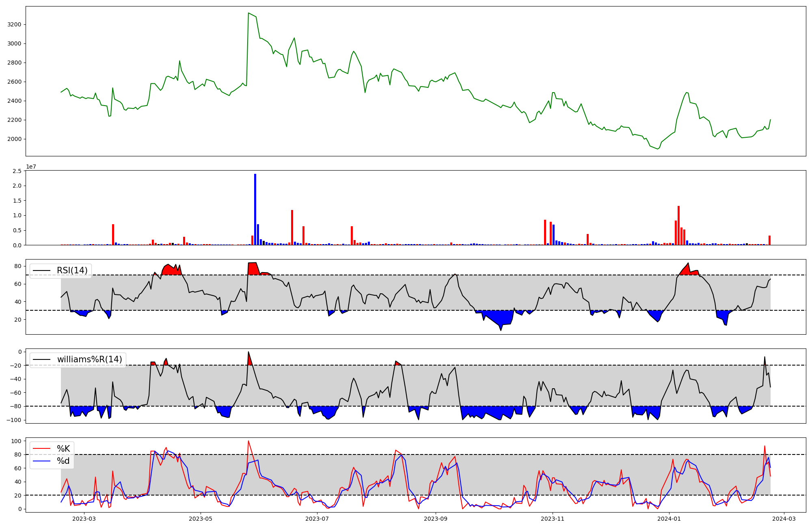Click the 2000 price axis tick label
This screenshot has width=812, height=528.
14,139
